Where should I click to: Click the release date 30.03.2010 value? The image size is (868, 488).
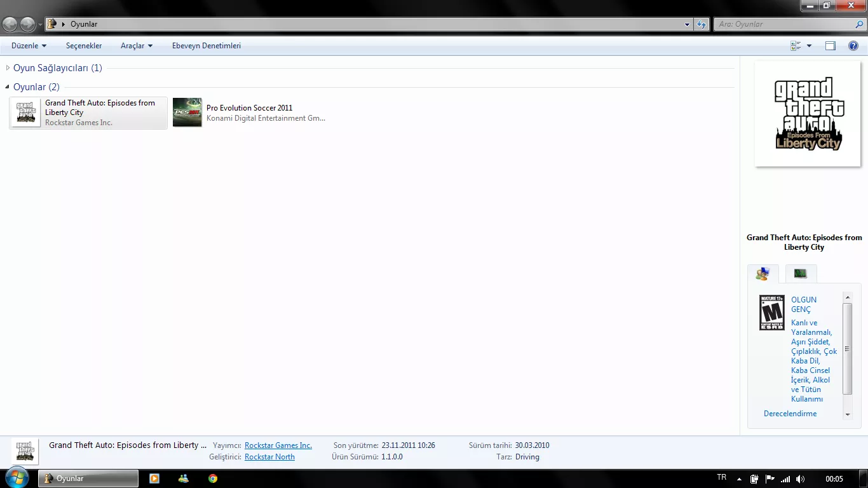tap(532, 445)
